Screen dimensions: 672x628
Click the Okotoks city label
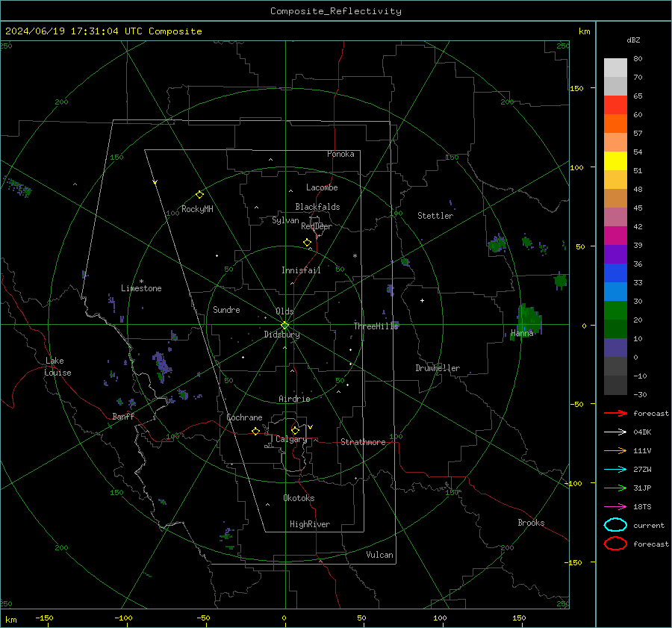299,498
